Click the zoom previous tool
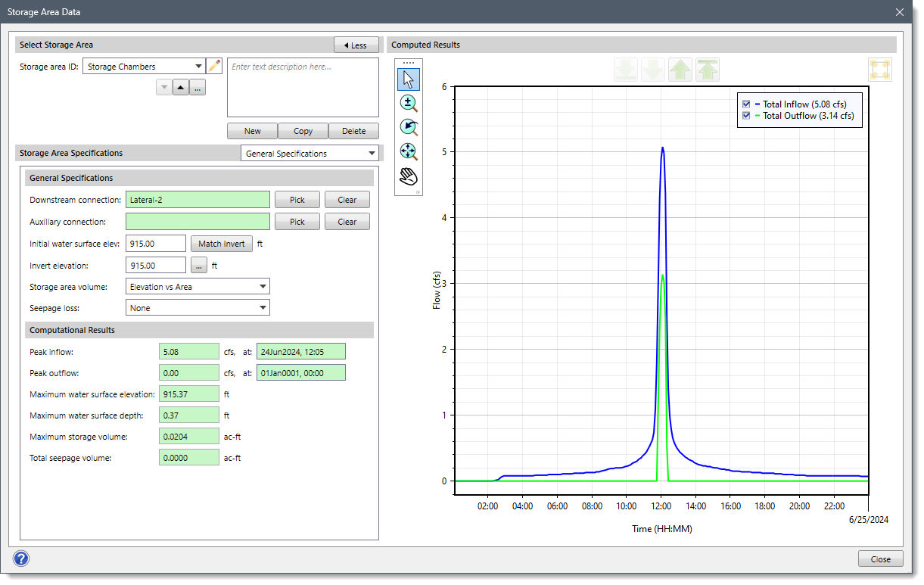Screen dimensions: 924x585 pyautogui.click(x=409, y=127)
